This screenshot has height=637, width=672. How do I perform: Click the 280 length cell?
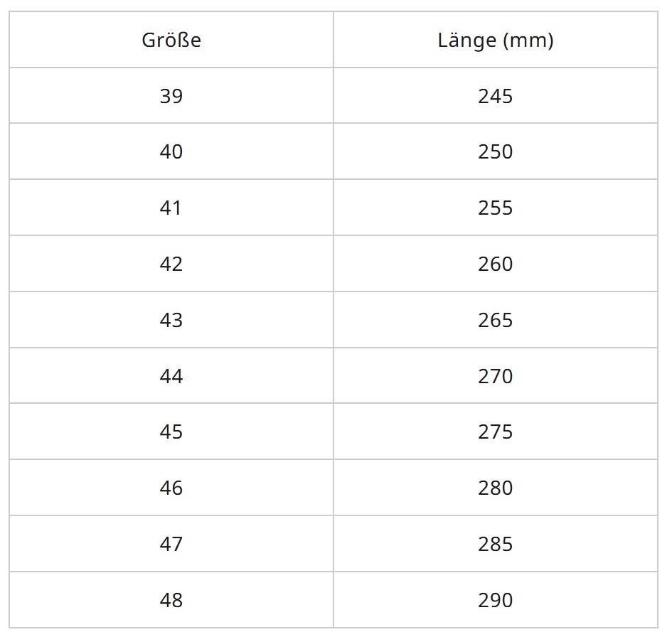[x=496, y=488]
